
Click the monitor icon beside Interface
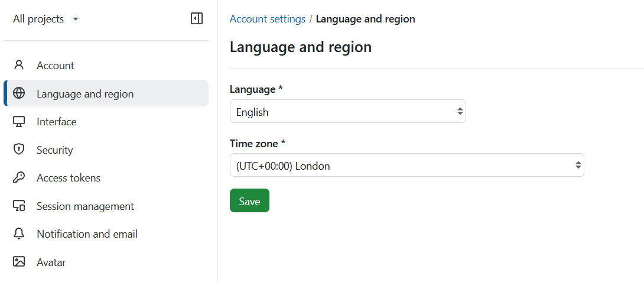point(19,122)
